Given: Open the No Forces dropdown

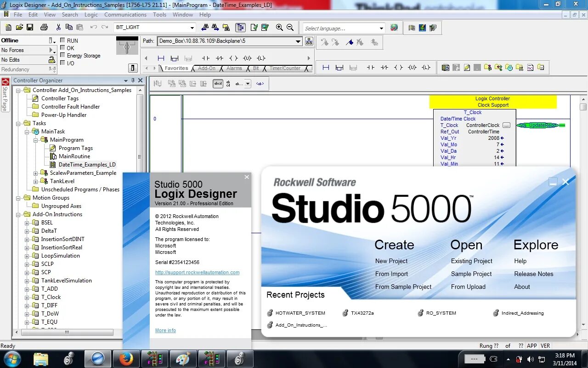Looking at the screenshot, I should (x=52, y=50).
